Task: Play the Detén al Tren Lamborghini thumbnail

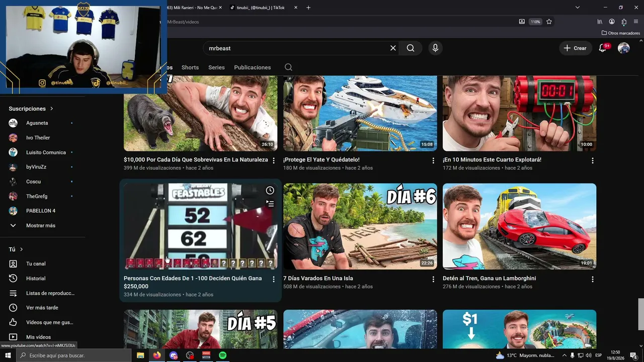Action: (x=520, y=226)
